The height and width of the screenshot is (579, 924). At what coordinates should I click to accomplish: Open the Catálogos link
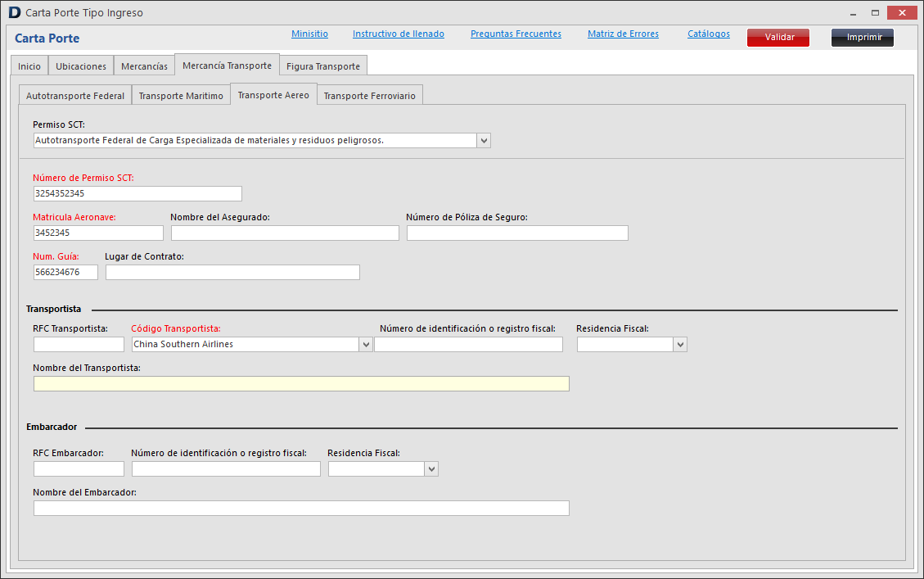coord(709,34)
